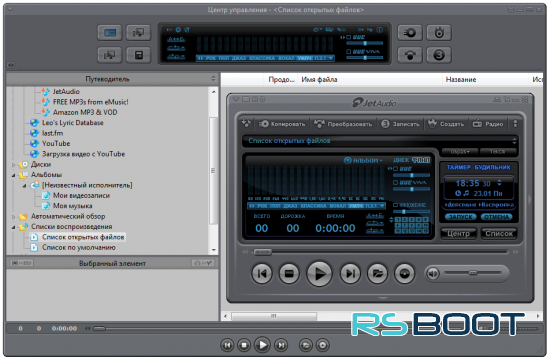This screenshot has height=361, width=550.
Task: Click the open file folder button in JetAudio
Action: [x=377, y=273]
